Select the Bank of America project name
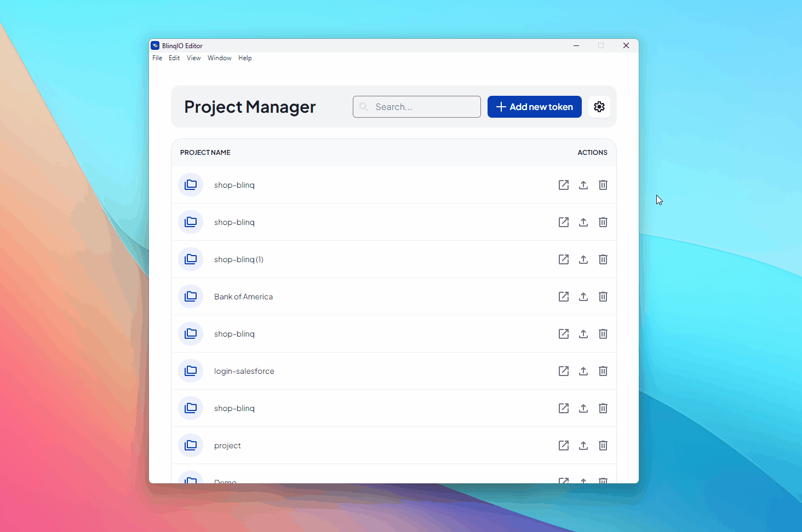This screenshot has height=532, width=802. click(x=243, y=297)
